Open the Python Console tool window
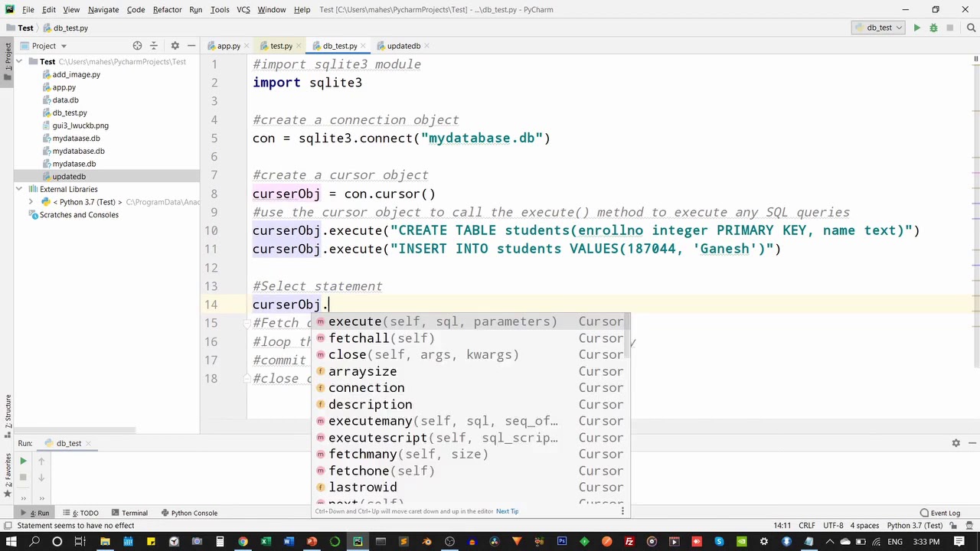The height and width of the screenshot is (551, 980). [189, 513]
